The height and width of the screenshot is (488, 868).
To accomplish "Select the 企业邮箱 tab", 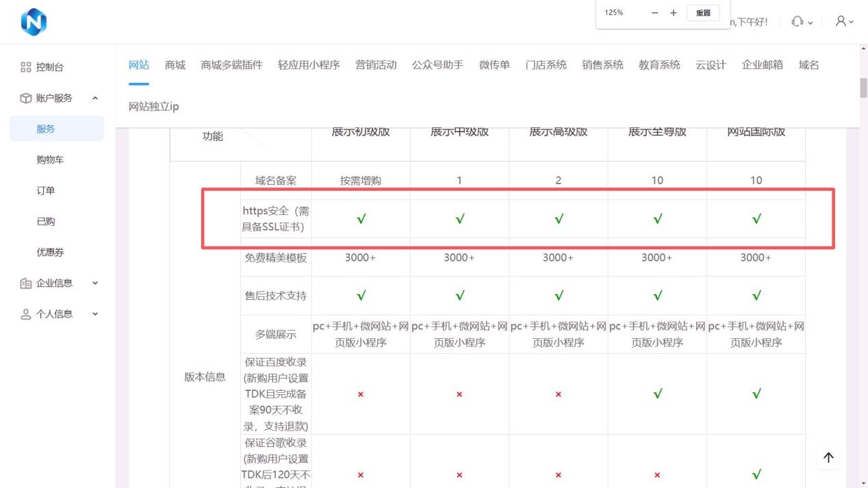I will click(762, 65).
